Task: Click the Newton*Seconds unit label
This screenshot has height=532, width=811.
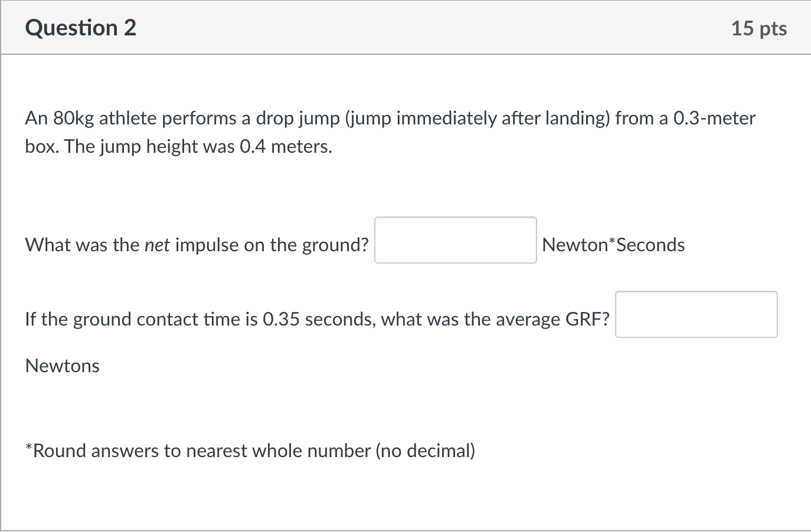Action: point(613,244)
